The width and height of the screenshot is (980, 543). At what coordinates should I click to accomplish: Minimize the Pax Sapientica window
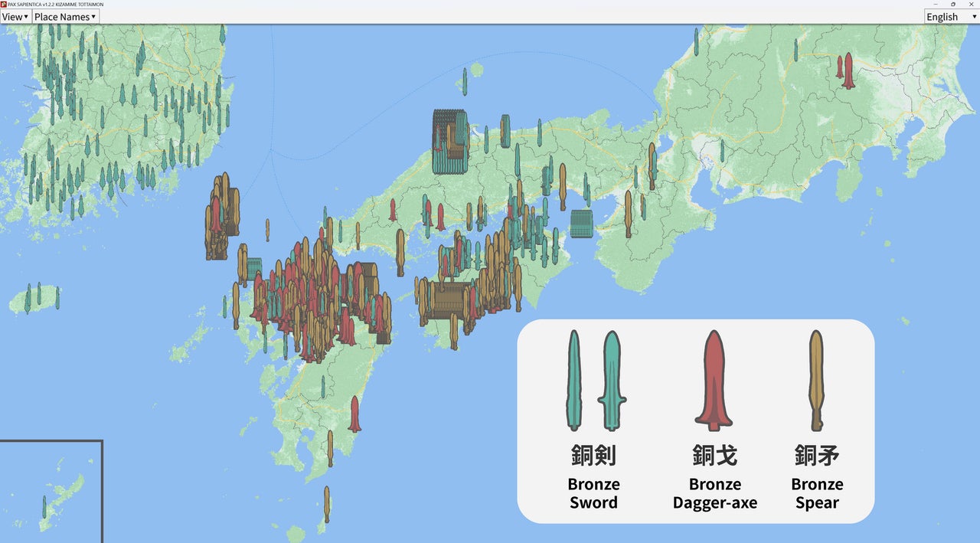935,4
